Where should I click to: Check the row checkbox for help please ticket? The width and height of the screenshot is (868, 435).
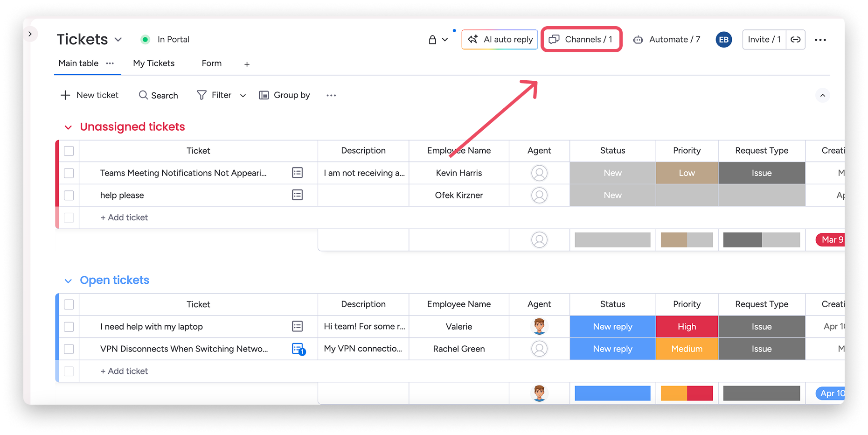point(69,195)
